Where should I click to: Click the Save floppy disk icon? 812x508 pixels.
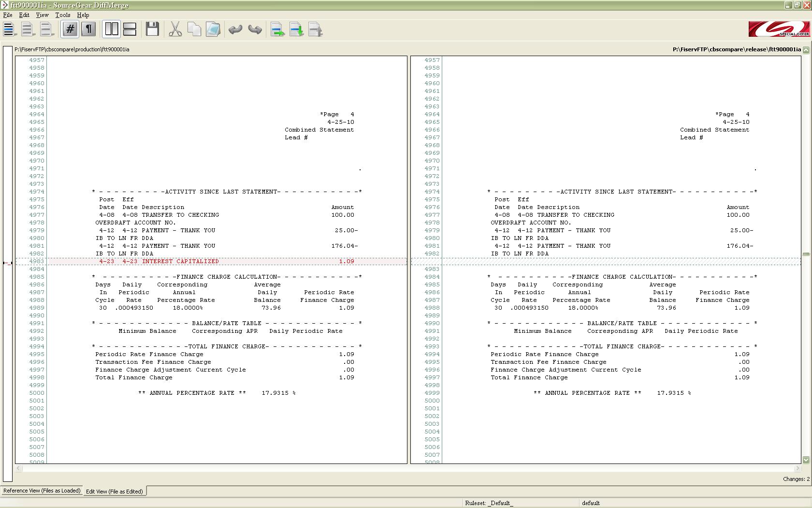click(x=153, y=29)
